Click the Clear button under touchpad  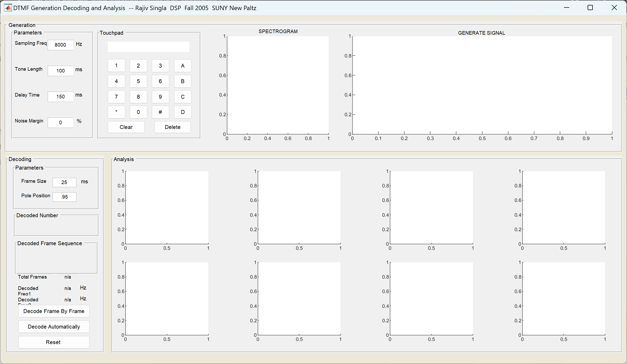click(x=126, y=127)
